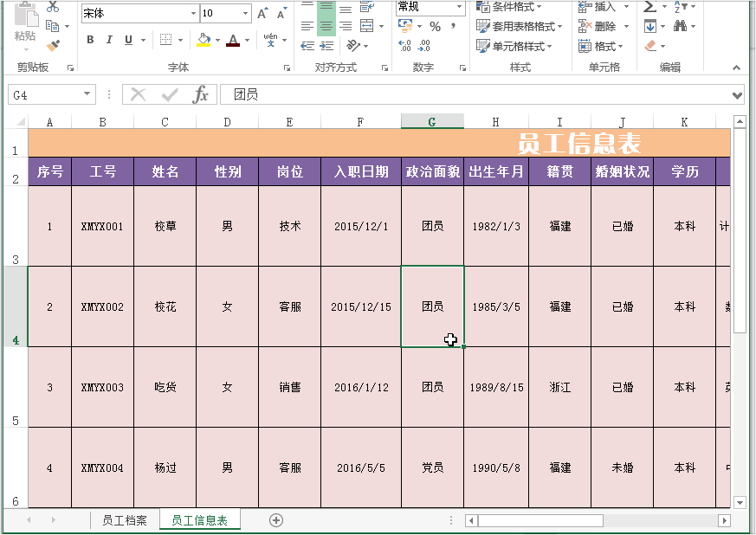Click the Cut scissors icon

click(x=53, y=7)
